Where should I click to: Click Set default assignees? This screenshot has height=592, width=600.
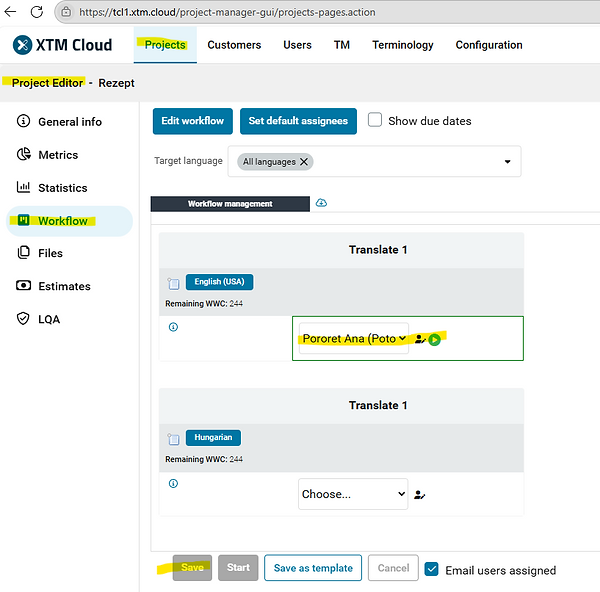pos(298,121)
